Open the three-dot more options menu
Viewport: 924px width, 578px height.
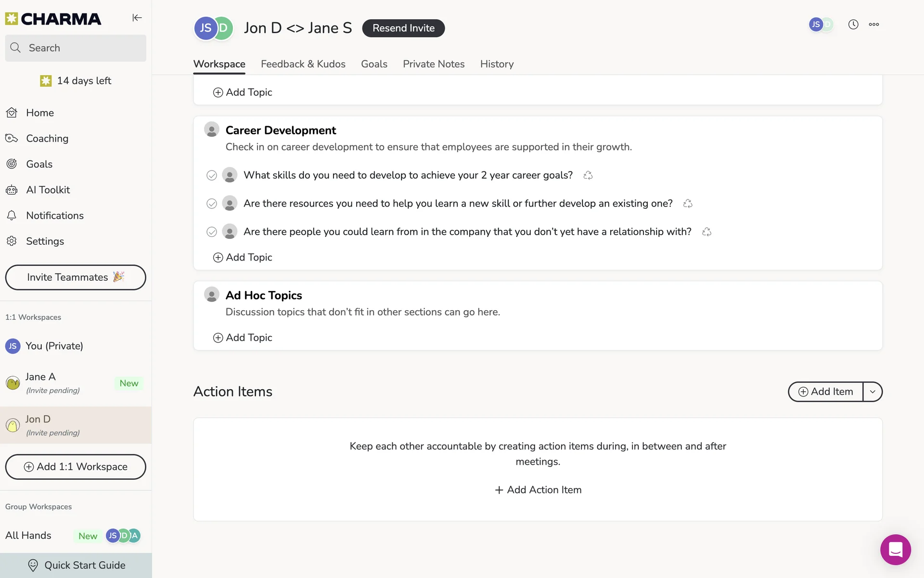[x=873, y=25]
